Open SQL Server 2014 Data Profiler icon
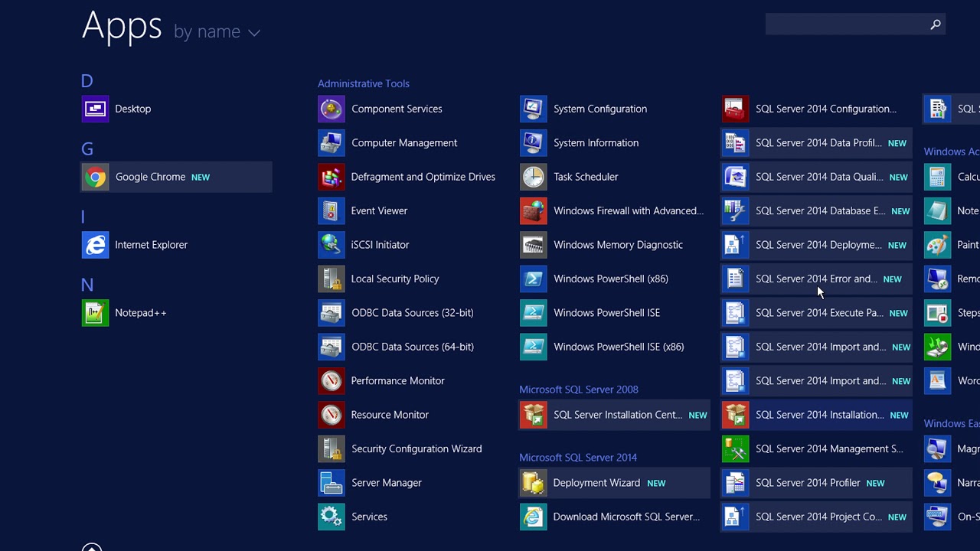Screen dimensions: 980x551 [x=735, y=143]
